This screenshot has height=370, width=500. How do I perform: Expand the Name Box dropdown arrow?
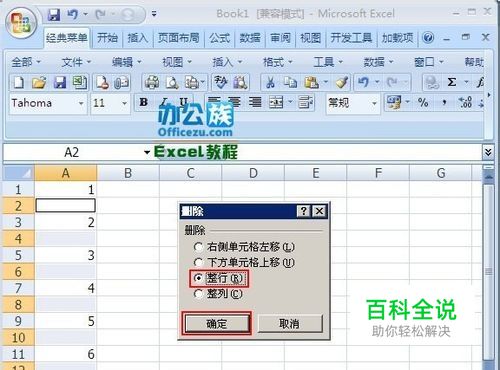147,153
